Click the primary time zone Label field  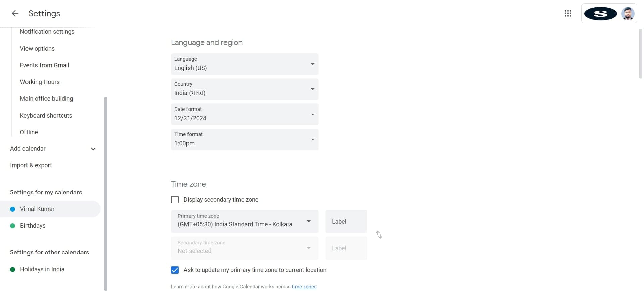(x=346, y=221)
